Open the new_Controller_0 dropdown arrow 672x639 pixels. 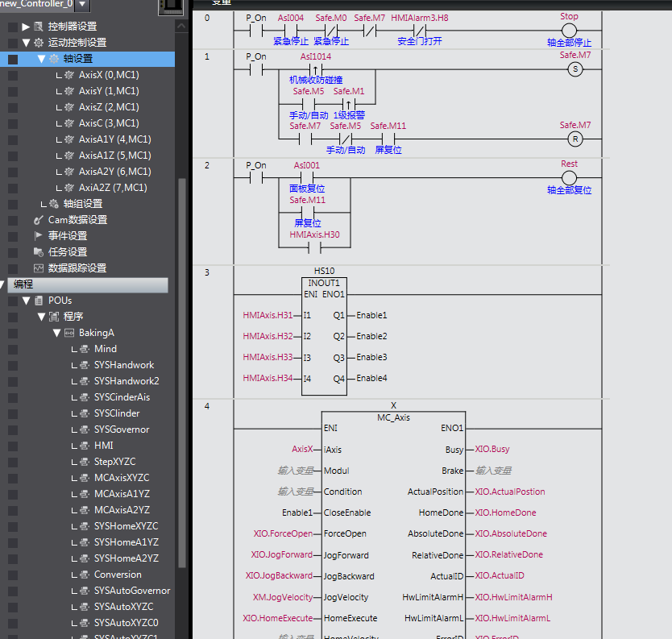[82, 4]
